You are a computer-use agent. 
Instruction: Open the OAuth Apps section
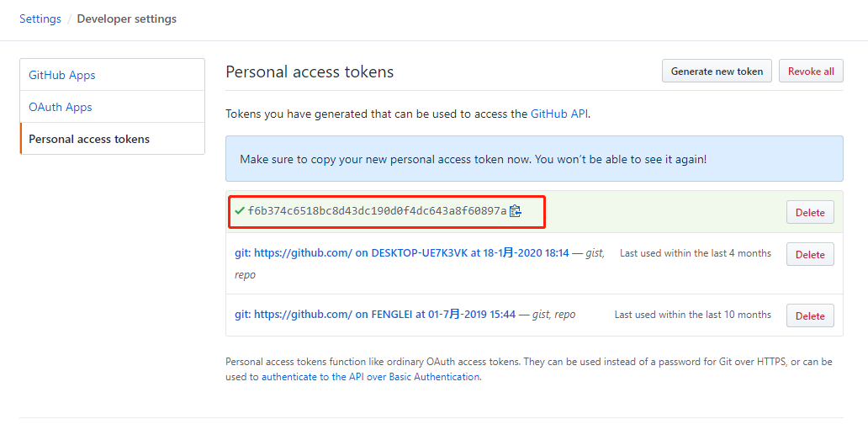[x=61, y=107]
